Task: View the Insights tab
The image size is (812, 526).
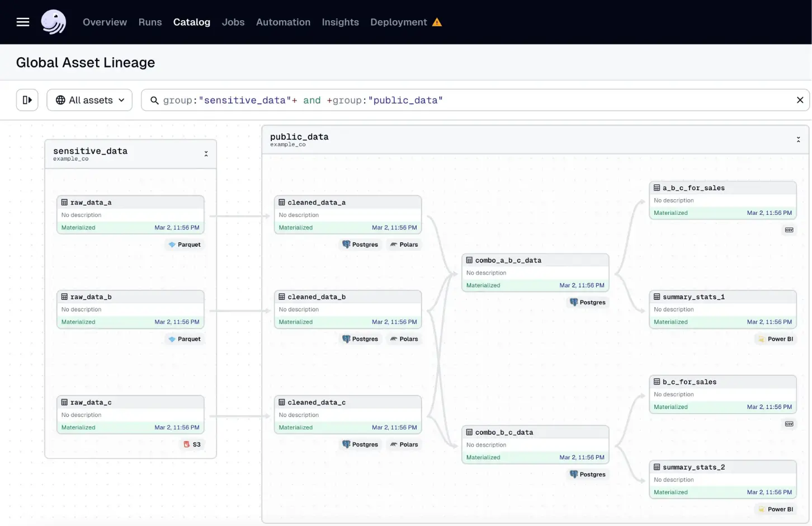Action: click(x=340, y=22)
